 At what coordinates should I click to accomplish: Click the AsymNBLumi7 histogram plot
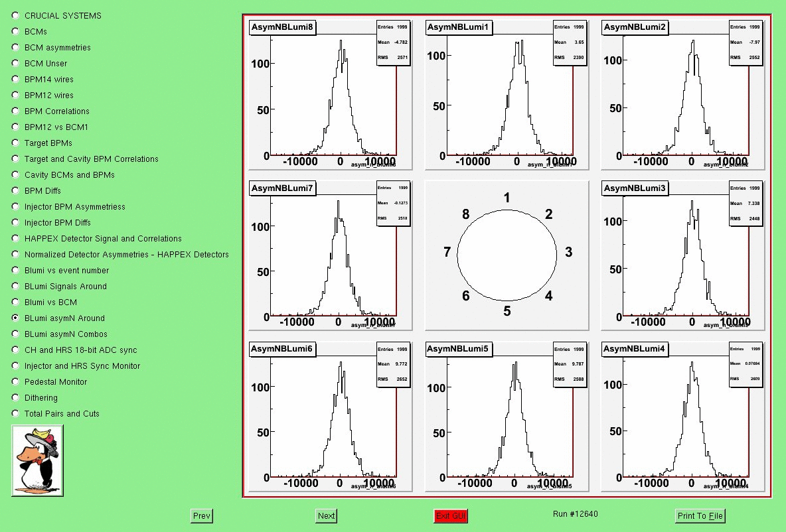click(x=331, y=255)
